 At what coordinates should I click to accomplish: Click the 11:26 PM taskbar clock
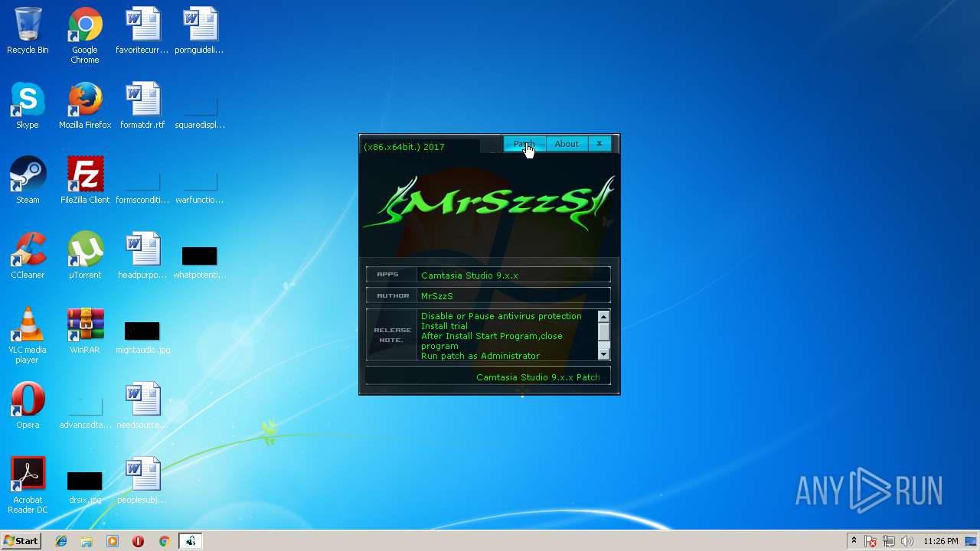click(x=941, y=541)
